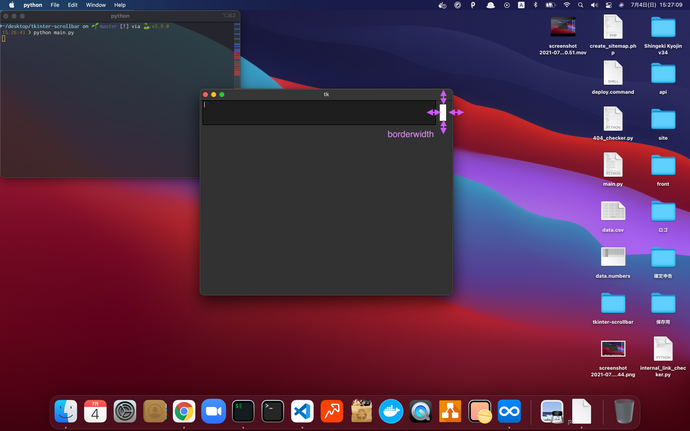Click the battery status icon
690x431 pixels.
(x=551, y=5)
